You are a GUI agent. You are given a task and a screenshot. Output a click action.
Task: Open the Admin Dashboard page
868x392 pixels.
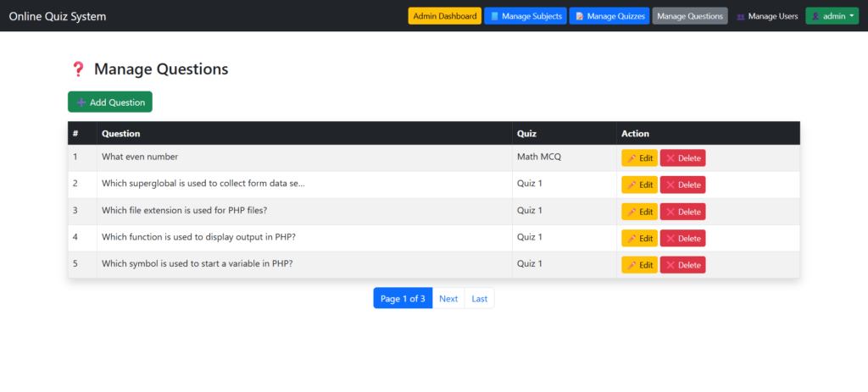coord(444,16)
